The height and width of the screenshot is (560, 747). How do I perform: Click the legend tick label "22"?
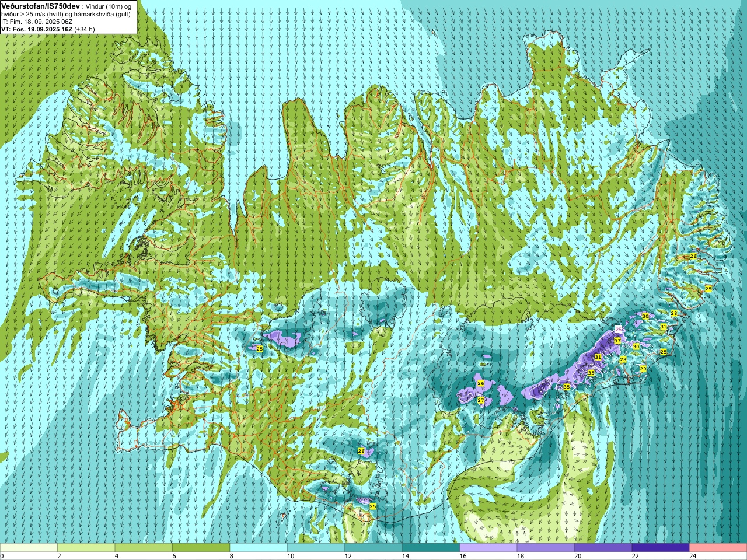click(x=635, y=556)
